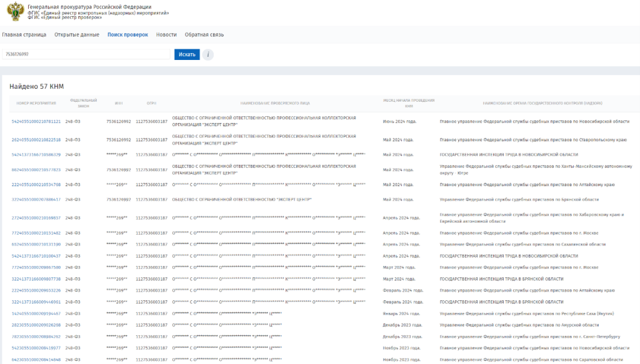This screenshot has width=640, height=364.
Task: Open inspection 32240551000207886417
Action: [36, 200]
